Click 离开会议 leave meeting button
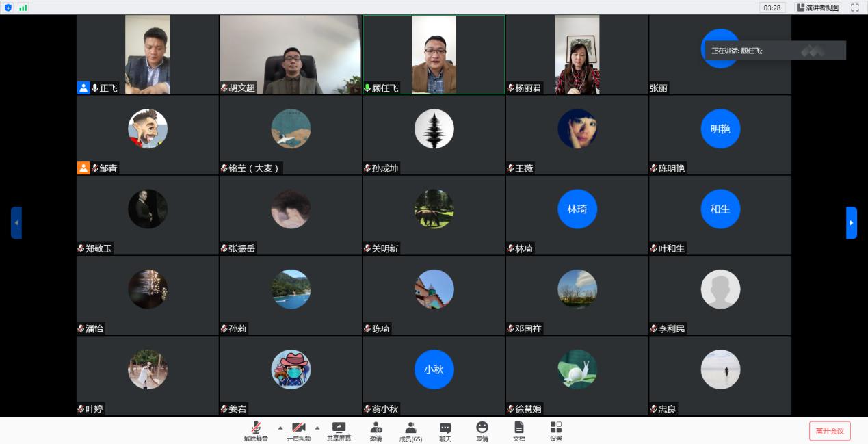Screen dimensions: 868x444 [x=830, y=430]
